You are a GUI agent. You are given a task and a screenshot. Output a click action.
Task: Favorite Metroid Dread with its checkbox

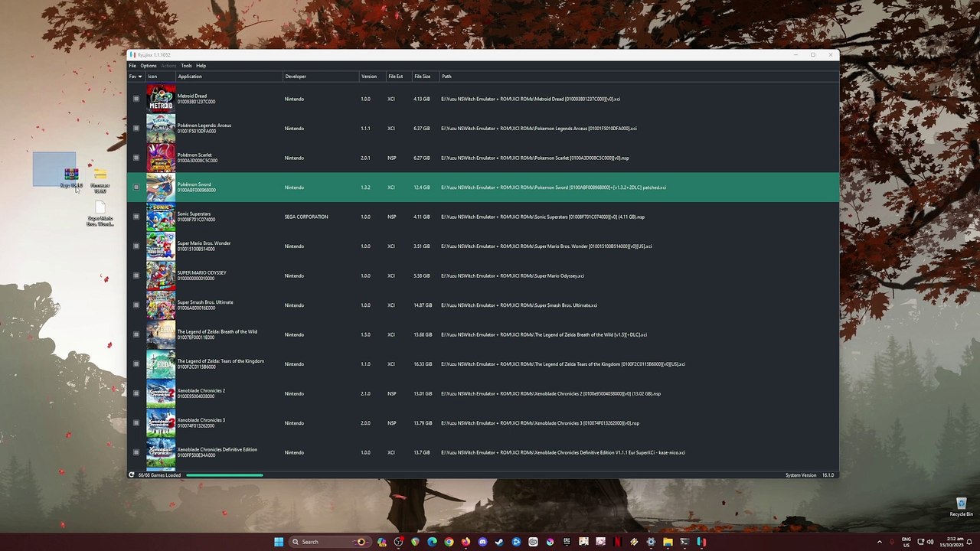pyautogui.click(x=136, y=99)
